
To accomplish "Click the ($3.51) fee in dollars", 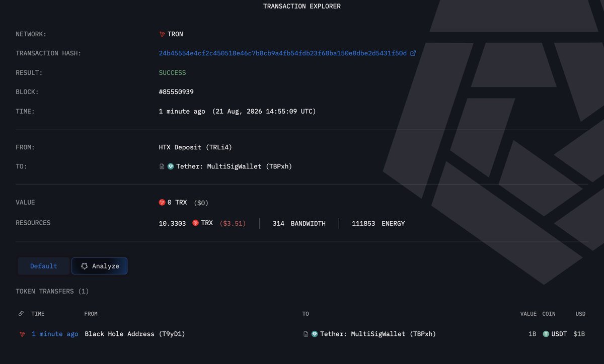I will coord(233,223).
